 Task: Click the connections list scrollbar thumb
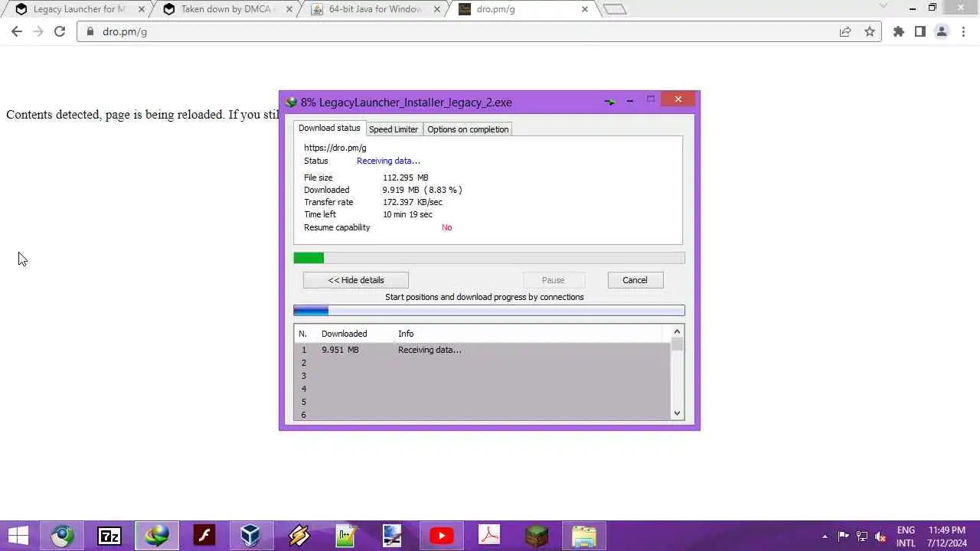coord(677,344)
